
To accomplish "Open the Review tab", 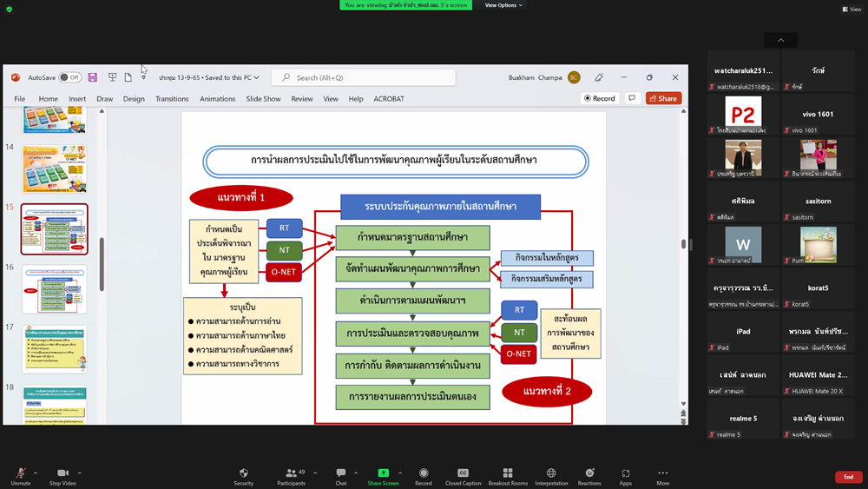I will 302,98.
